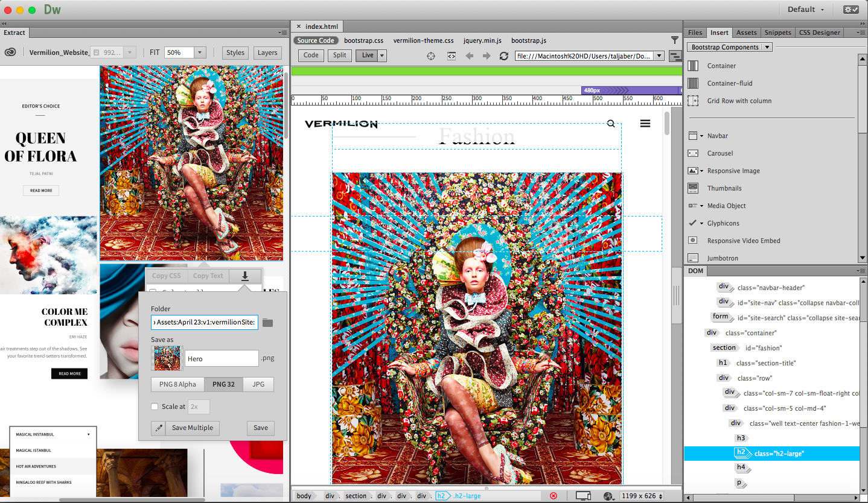This screenshot has height=503, width=868.
Task: Click the Live Code brackets icon
Action: (451, 55)
